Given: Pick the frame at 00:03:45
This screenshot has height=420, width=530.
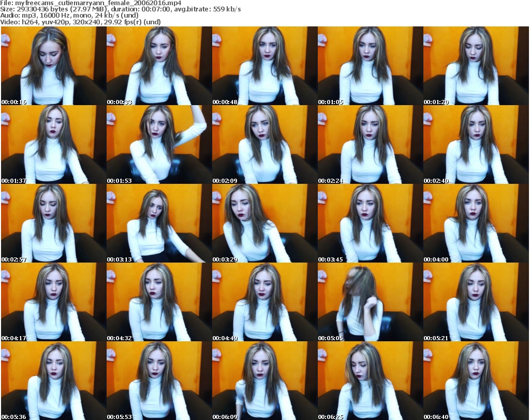Looking at the screenshot, I should (370, 223).
